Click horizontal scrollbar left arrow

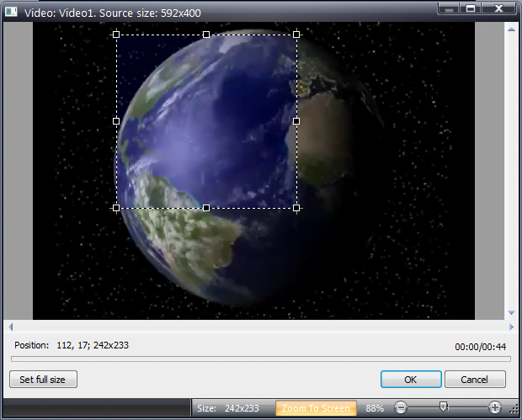click(x=11, y=327)
